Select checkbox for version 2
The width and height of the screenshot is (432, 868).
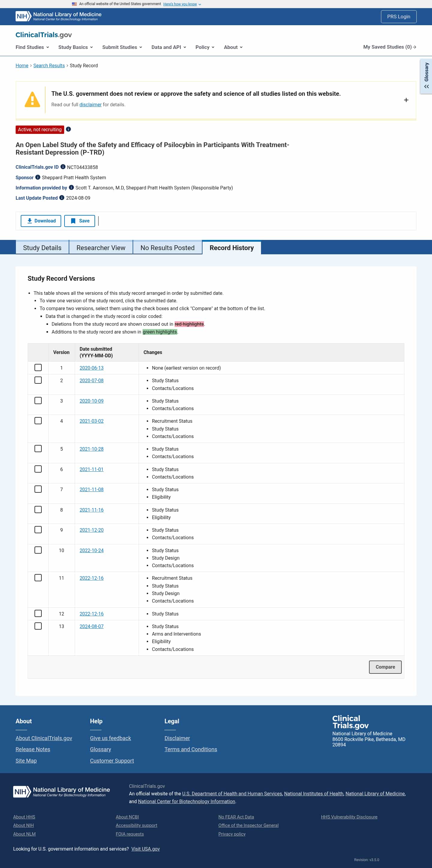point(38,380)
